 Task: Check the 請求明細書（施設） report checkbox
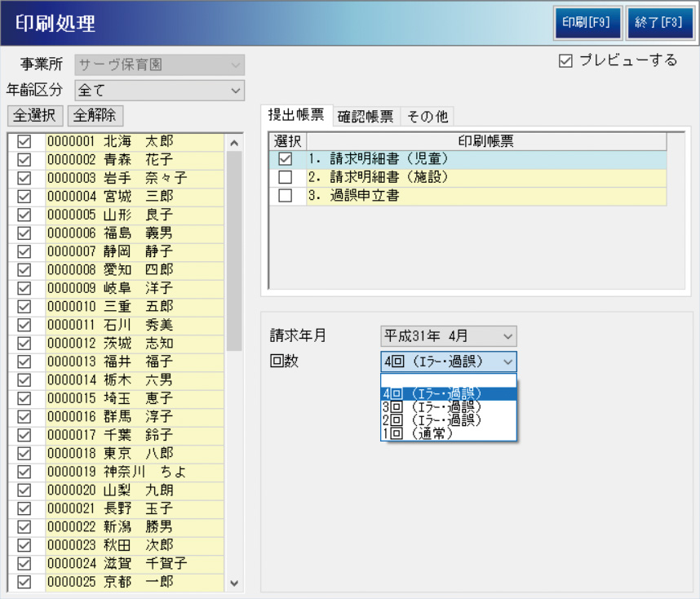(286, 177)
